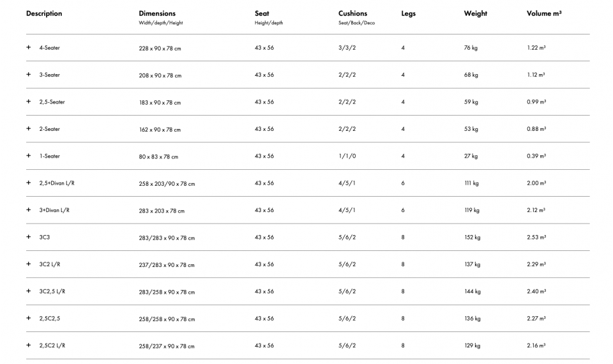Click the 3C3 description text
Screen dimensions: 613x364
44,237
